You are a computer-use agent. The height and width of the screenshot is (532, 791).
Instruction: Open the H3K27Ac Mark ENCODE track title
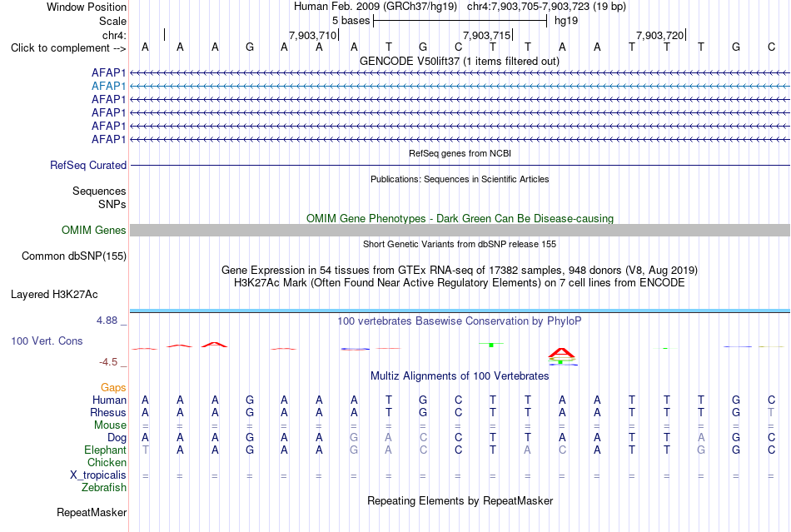coord(460,283)
